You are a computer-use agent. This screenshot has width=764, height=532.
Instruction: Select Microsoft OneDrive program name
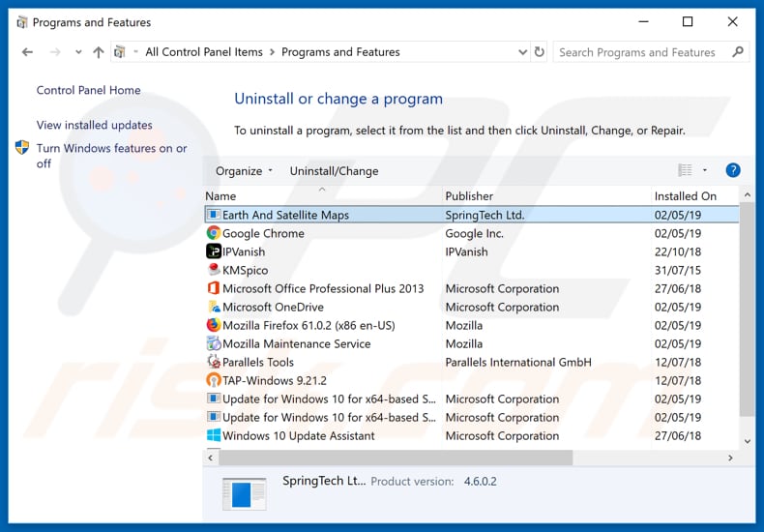tap(273, 307)
